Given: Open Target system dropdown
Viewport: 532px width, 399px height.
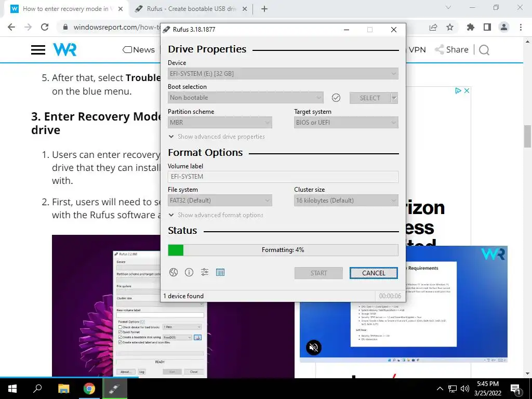Looking at the screenshot, I should click(x=346, y=123).
